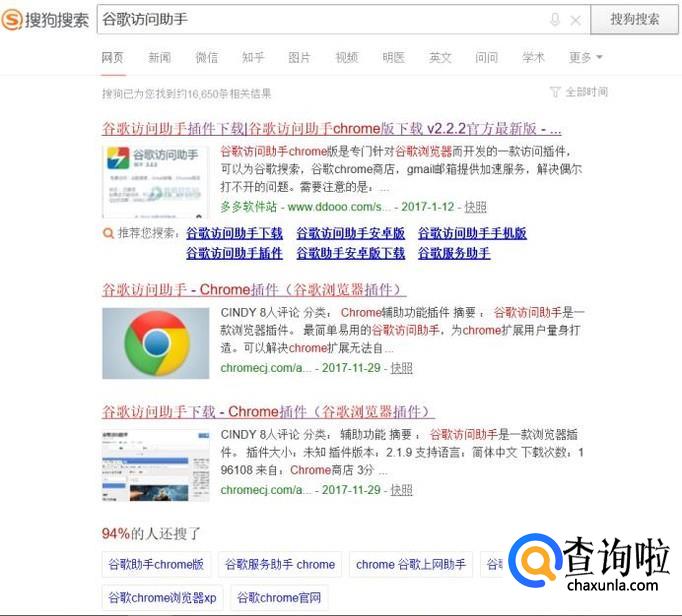Open the 学术 tab
Screen dimensions: 682x616
[x=533, y=57]
